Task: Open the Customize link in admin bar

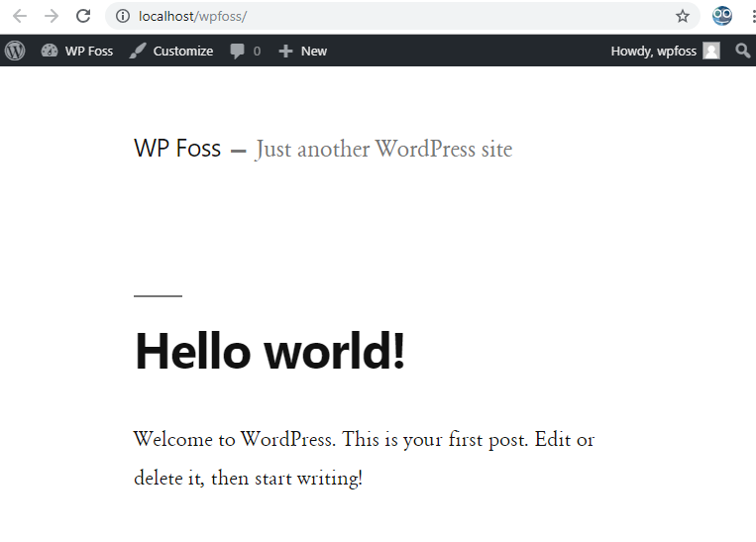Action: 182,51
